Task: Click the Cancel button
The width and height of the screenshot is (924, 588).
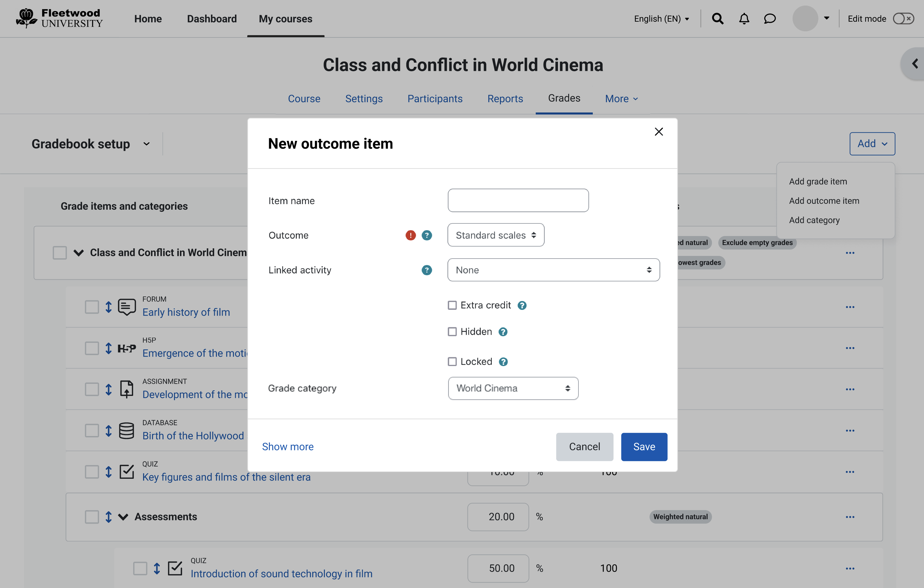Action: 584,447
